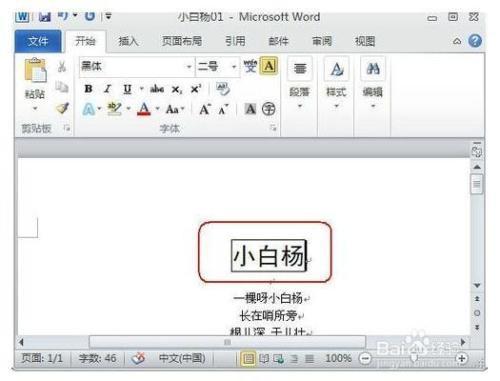Viewport: 500px width, 381px height.
Task: Switch to the Page Layout (页面布局) tab
Action: (x=182, y=41)
